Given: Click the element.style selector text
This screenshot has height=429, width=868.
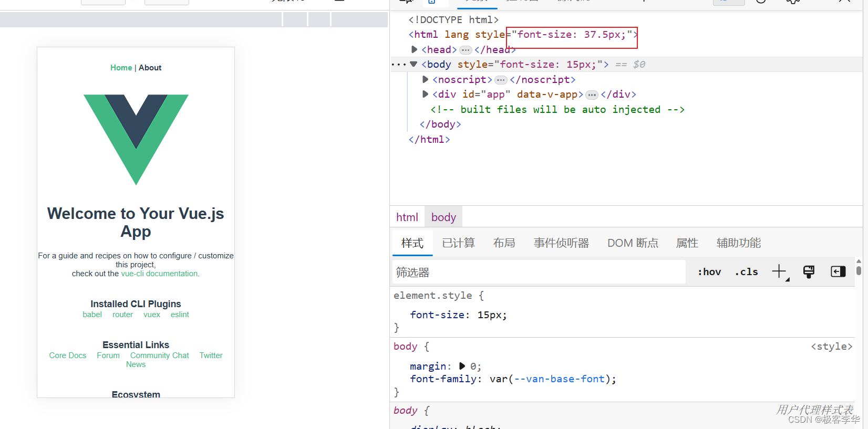Looking at the screenshot, I should [x=433, y=296].
